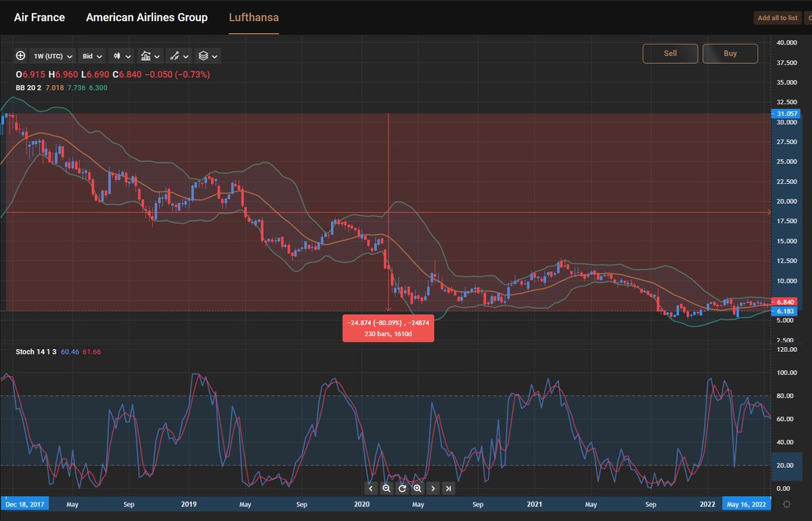This screenshot has width=812, height=521.
Task: Click the Stoch 14 1 3 indicator label
Action: [37, 352]
